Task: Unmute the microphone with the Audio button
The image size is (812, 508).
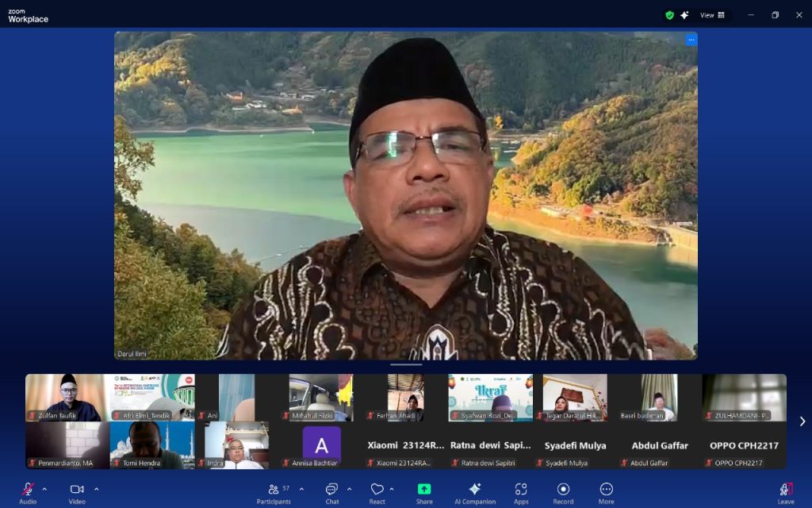Action: coord(28,490)
